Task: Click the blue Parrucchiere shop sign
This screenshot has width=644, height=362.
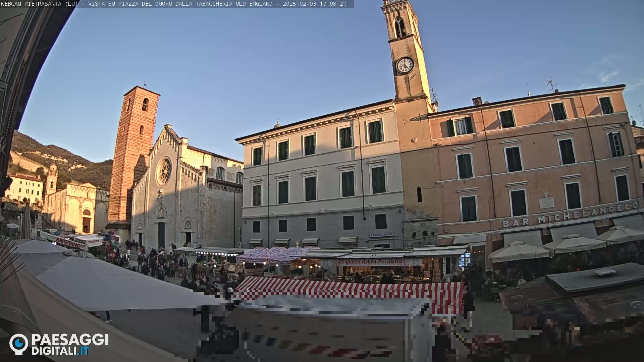Action: pyautogui.click(x=381, y=235)
